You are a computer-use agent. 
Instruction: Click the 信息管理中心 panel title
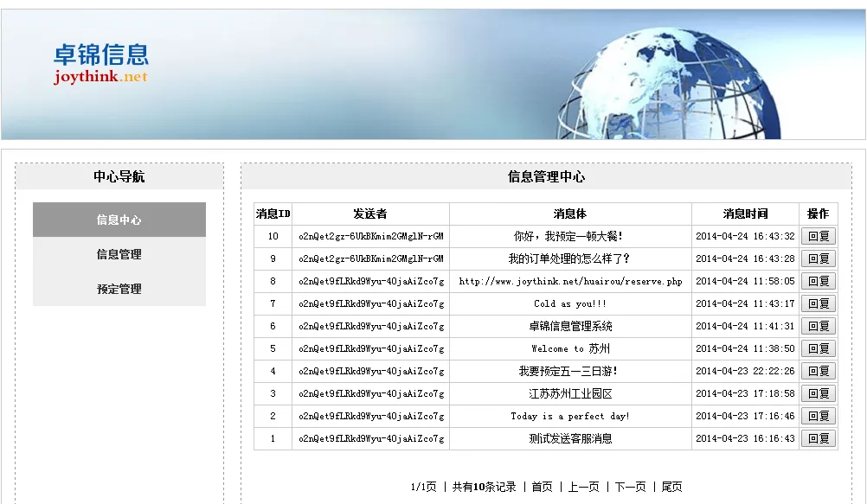[x=546, y=177]
